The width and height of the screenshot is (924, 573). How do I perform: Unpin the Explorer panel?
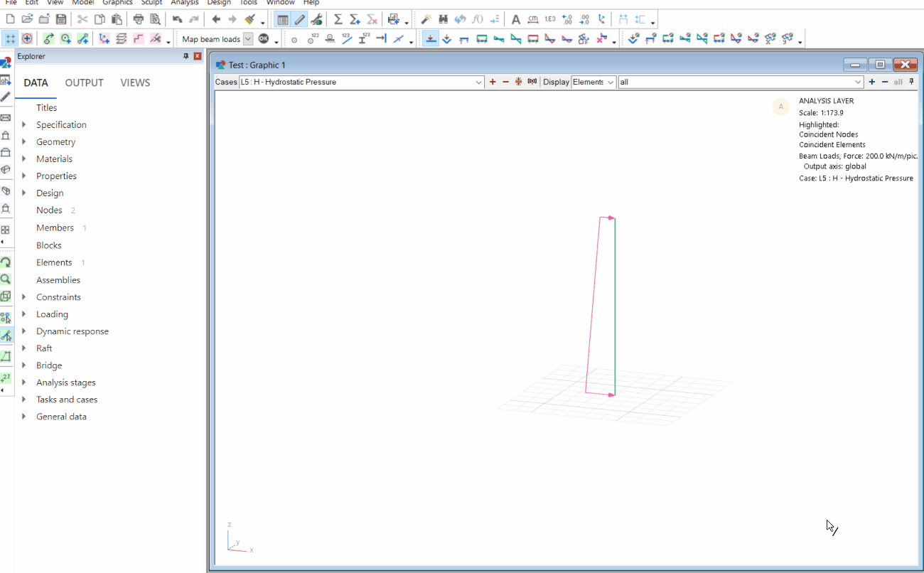186,56
